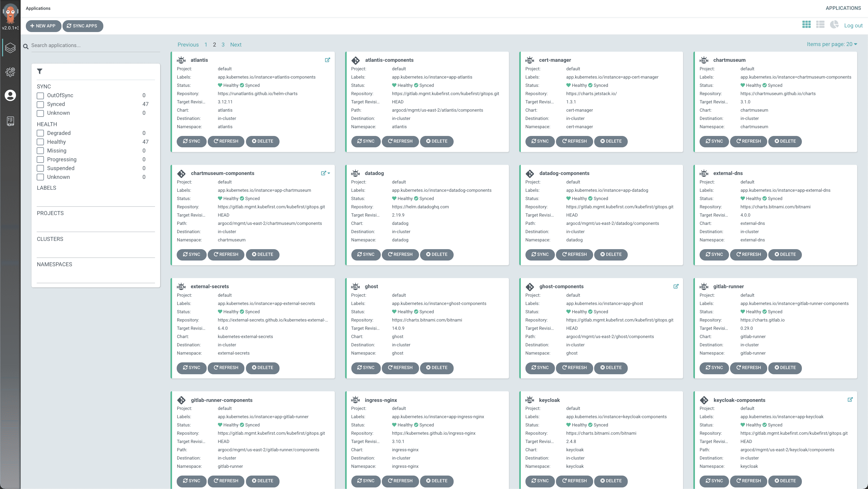Image resolution: width=868 pixels, height=489 pixels.
Task: Toggle the Healthy sync status checkbox
Action: (41, 141)
